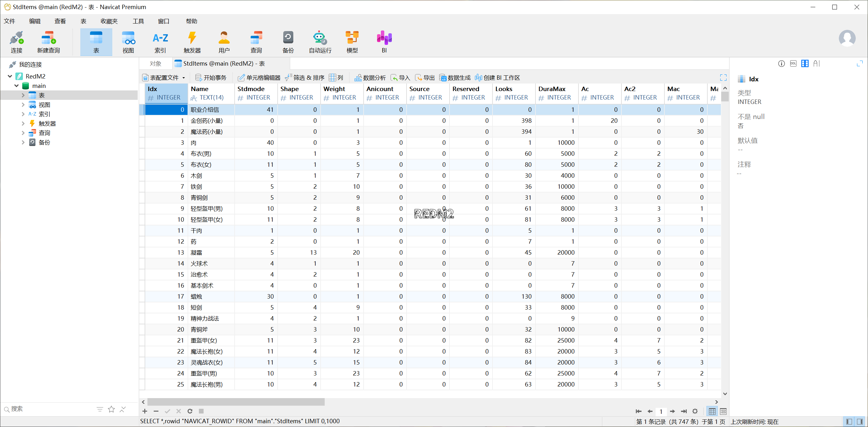The image size is (868, 427).
Task: Switch to form view in the status bar
Action: pyautogui.click(x=723, y=411)
